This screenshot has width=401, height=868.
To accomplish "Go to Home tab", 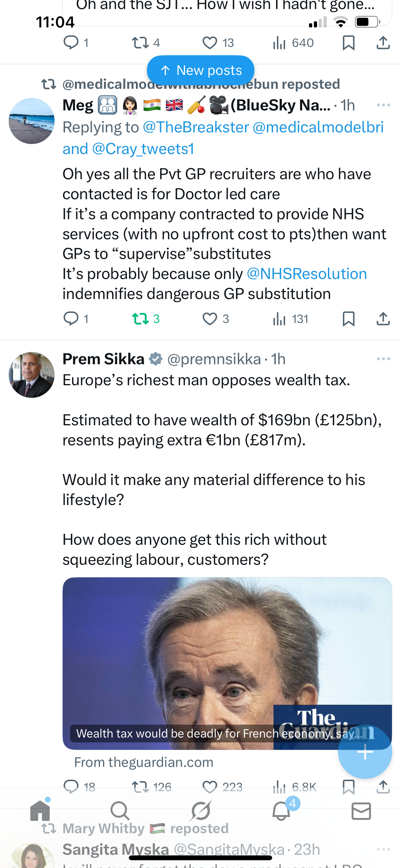I will [40, 811].
